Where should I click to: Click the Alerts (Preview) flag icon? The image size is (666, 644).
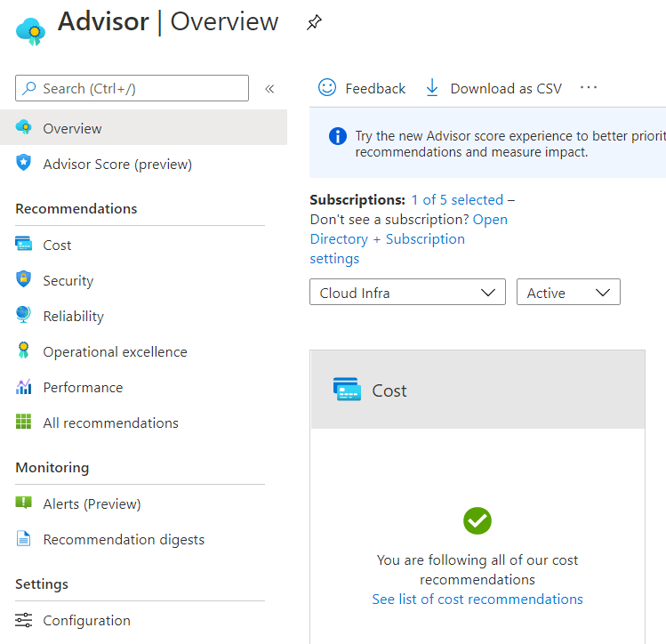23,503
